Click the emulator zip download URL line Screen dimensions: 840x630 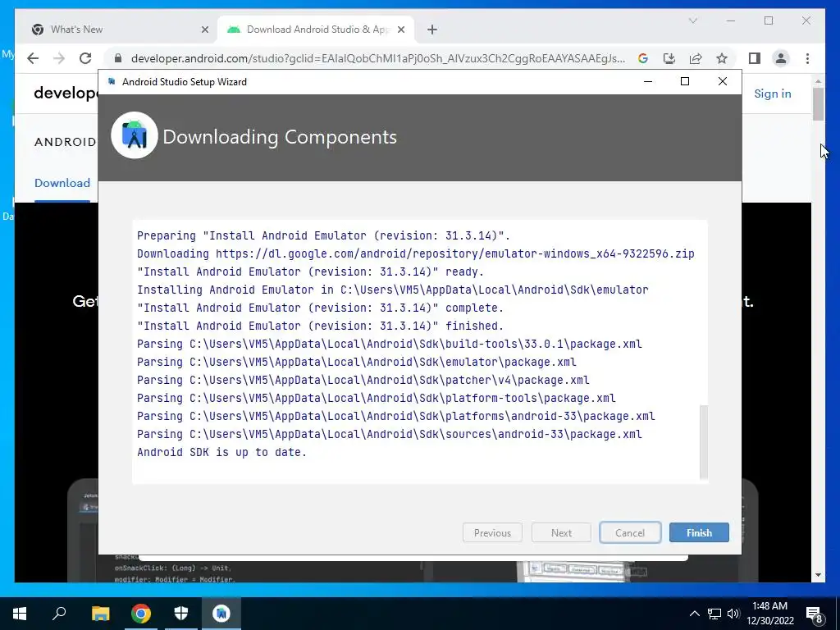point(415,253)
